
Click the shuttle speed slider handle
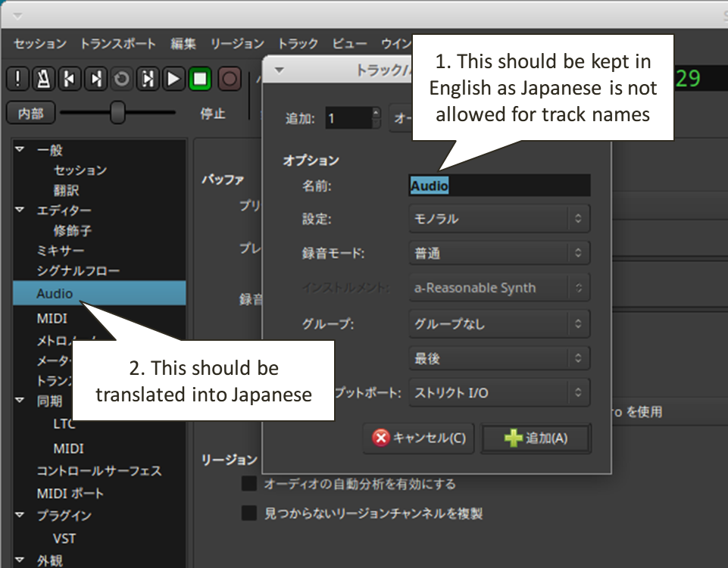pyautogui.click(x=117, y=113)
